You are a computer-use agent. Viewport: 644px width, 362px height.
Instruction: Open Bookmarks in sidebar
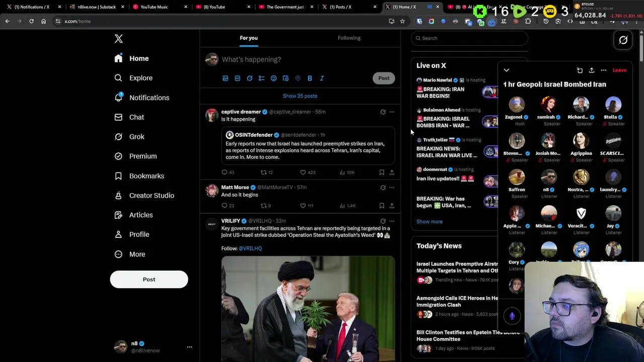[x=139, y=176]
